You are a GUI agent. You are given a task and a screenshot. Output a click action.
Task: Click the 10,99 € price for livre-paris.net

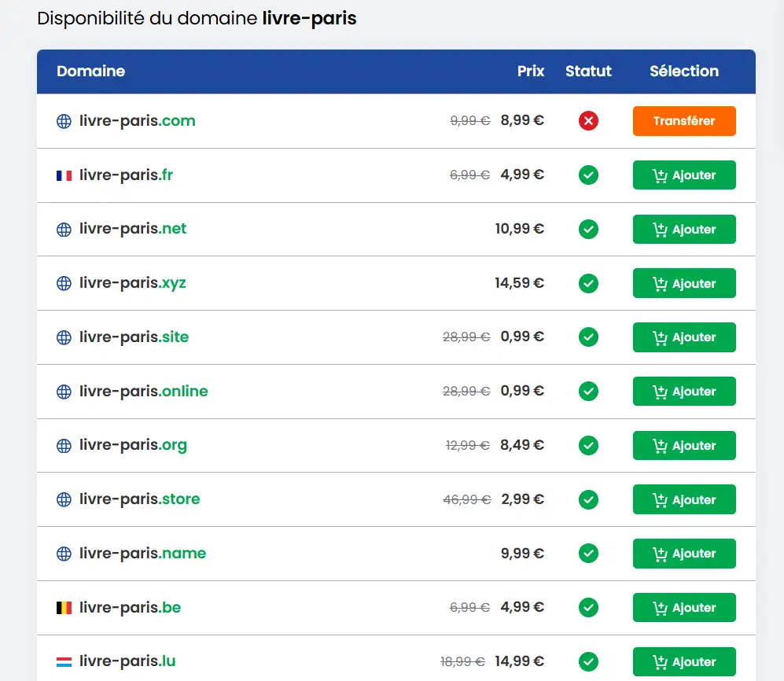520,229
